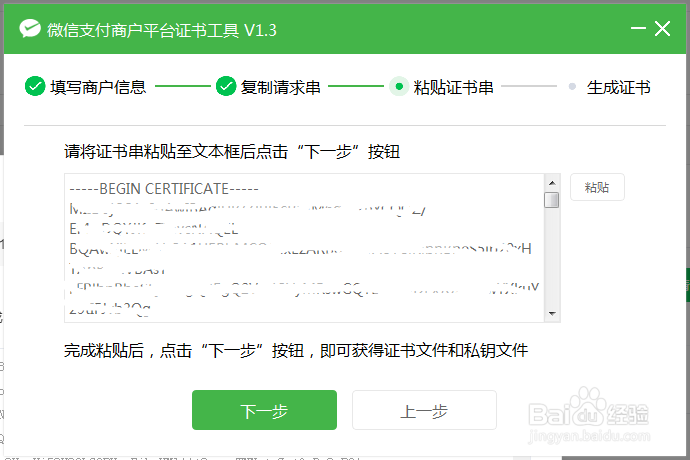This screenshot has height=460, width=690.
Task: Click the text box scrollbar up arrow
Action: pos(552,182)
